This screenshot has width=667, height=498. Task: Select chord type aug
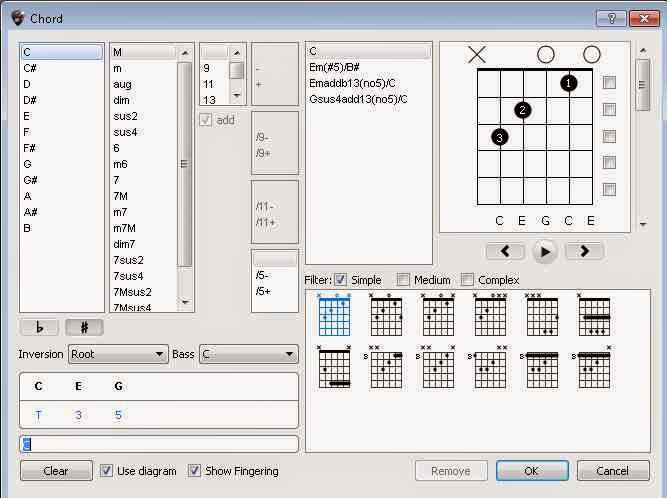tap(143, 84)
